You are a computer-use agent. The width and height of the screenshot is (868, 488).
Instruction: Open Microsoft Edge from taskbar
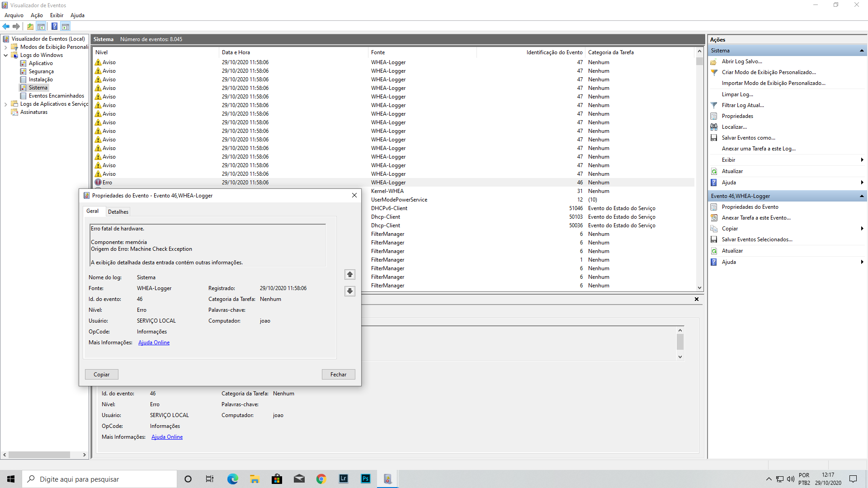click(x=232, y=479)
